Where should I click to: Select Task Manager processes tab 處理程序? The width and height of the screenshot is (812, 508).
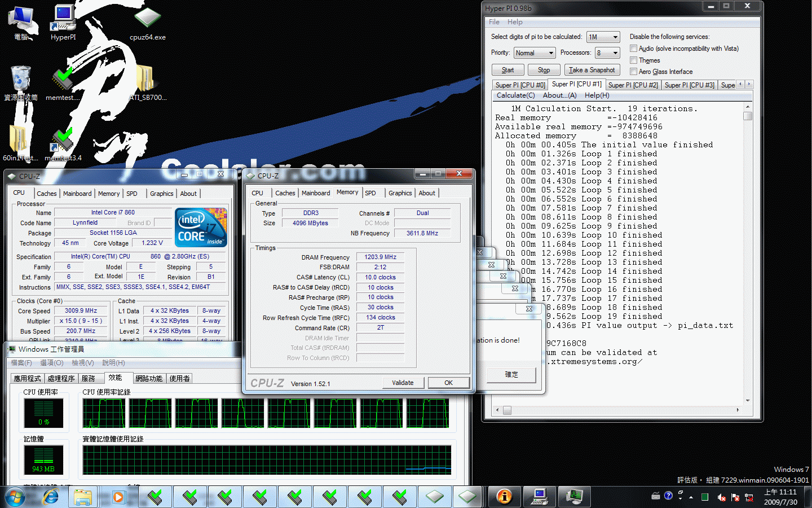(x=61, y=378)
